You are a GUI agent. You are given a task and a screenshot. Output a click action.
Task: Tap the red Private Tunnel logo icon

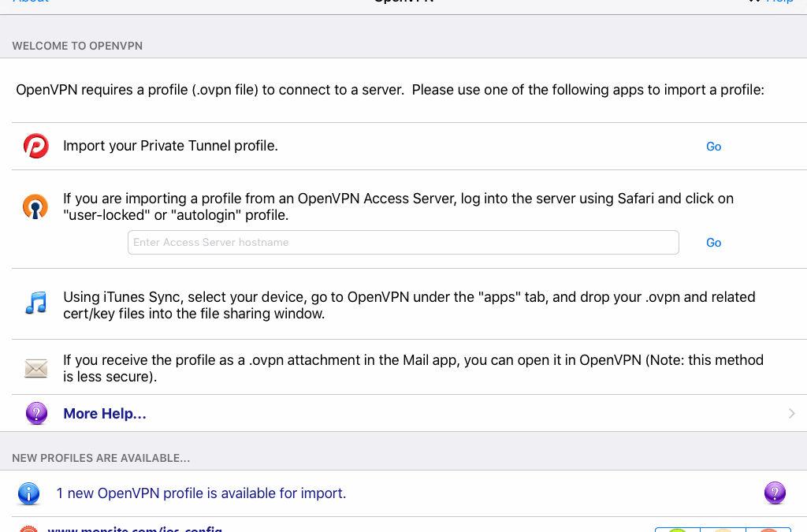click(x=36, y=146)
